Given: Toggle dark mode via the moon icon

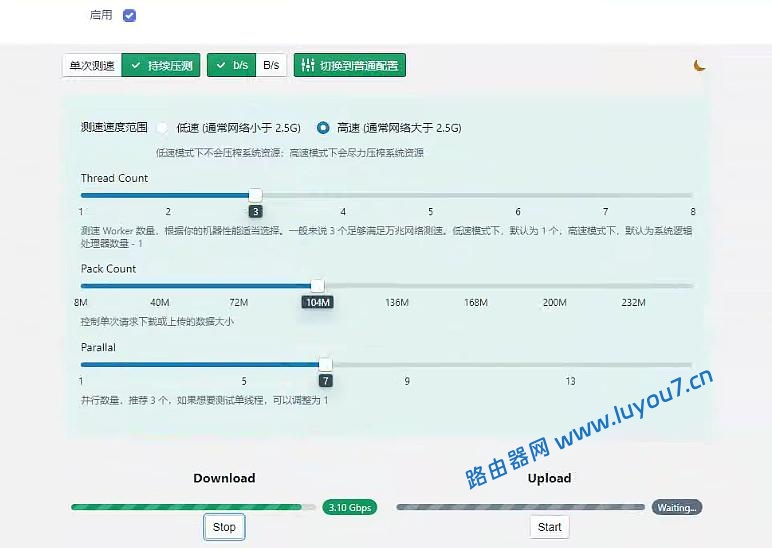Looking at the screenshot, I should tap(699, 65).
